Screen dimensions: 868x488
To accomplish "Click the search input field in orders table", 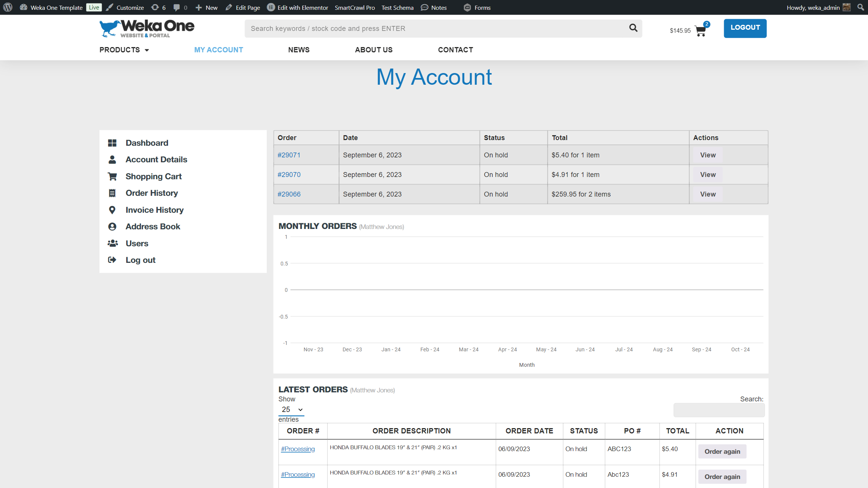I will [x=719, y=410].
